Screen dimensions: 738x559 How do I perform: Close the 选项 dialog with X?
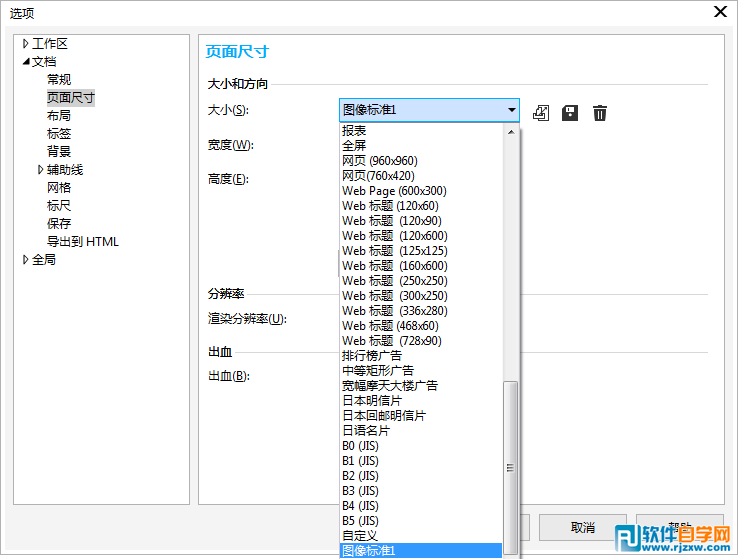720,11
